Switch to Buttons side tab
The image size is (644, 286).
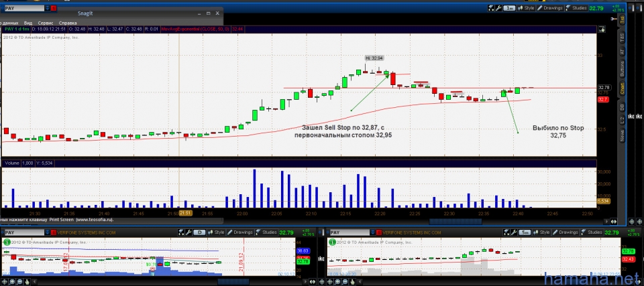click(623, 69)
